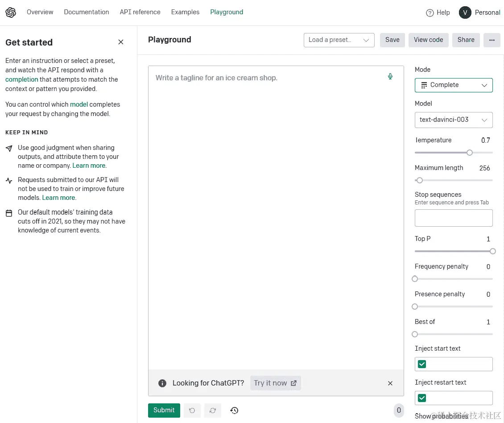Open the Load a preset dropdown

(339, 40)
